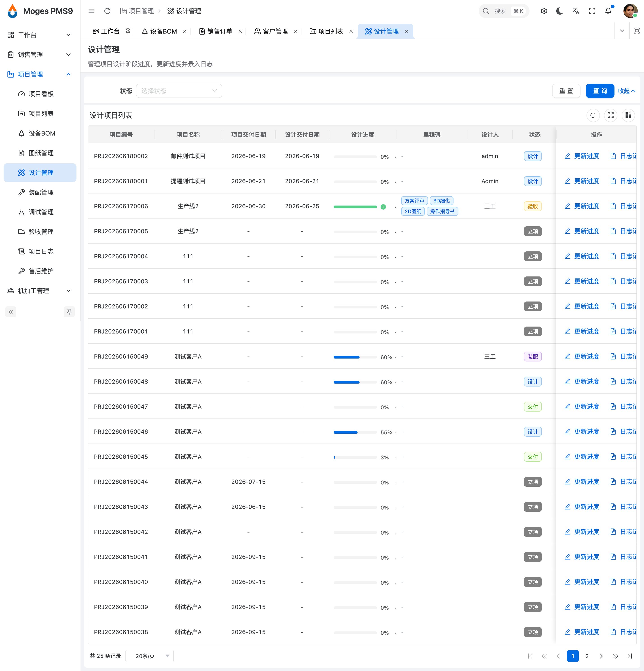Refresh the 设计项目列表 table
644x671 pixels.
tap(593, 115)
